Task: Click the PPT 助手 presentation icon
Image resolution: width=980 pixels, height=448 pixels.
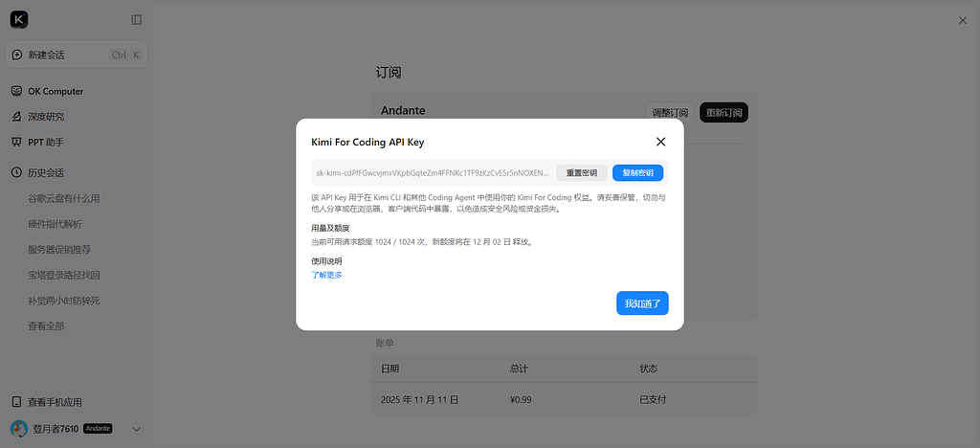Action: pyautogui.click(x=17, y=143)
